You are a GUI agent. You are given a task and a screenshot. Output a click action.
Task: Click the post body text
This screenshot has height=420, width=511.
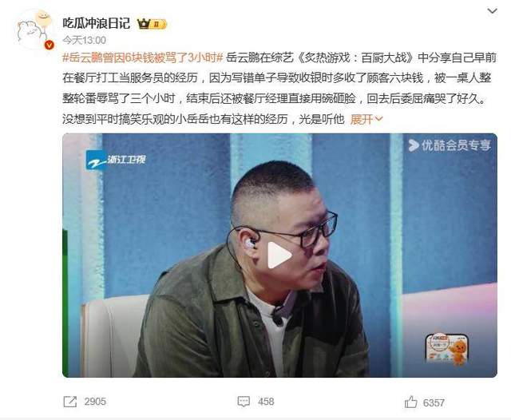point(279,89)
